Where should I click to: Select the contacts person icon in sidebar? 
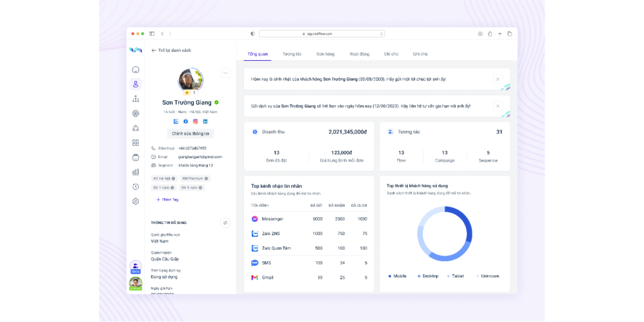pos(136,84)
